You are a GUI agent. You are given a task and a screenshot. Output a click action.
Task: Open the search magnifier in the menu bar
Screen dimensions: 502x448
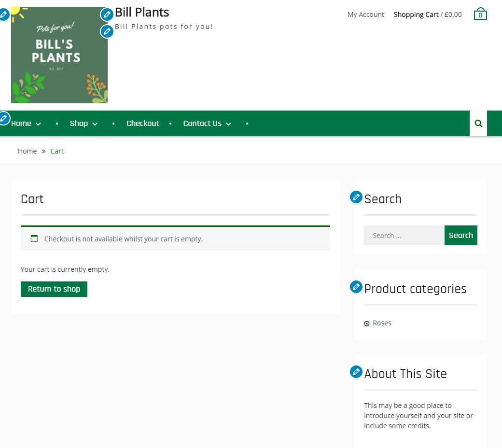click(478, 123)
